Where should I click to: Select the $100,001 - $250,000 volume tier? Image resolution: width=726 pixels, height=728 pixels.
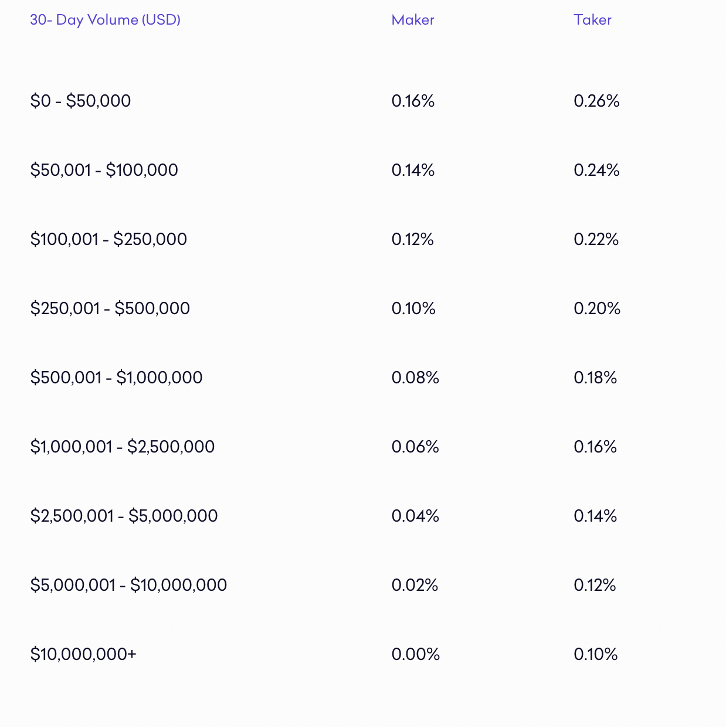(x=108, y=239)
